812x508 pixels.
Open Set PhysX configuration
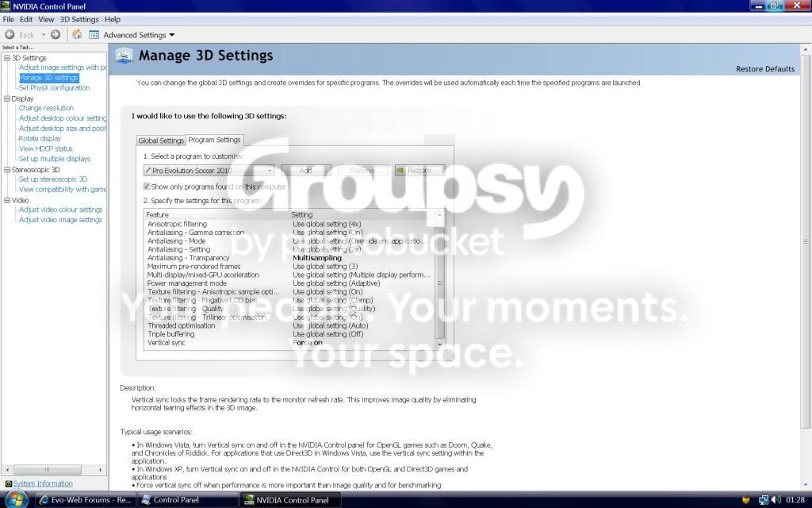[55, 87]
